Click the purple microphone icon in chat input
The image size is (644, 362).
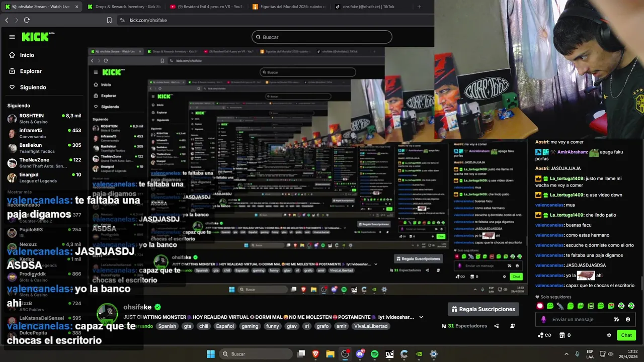point(543,319)
